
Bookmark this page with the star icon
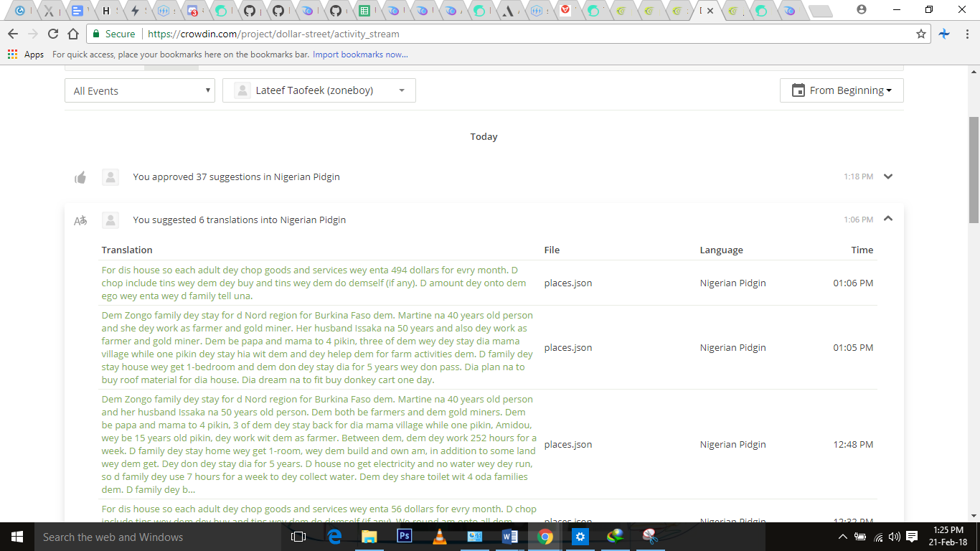(921, 34)
